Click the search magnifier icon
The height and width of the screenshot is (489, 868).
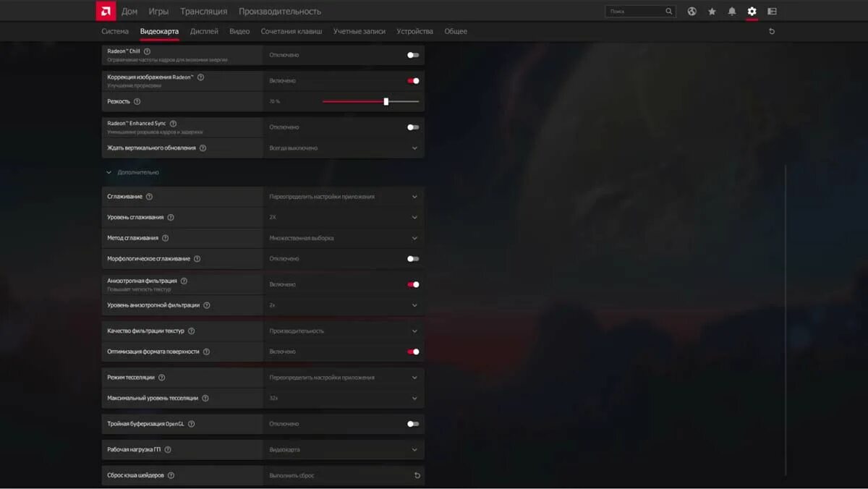(669, 12)
